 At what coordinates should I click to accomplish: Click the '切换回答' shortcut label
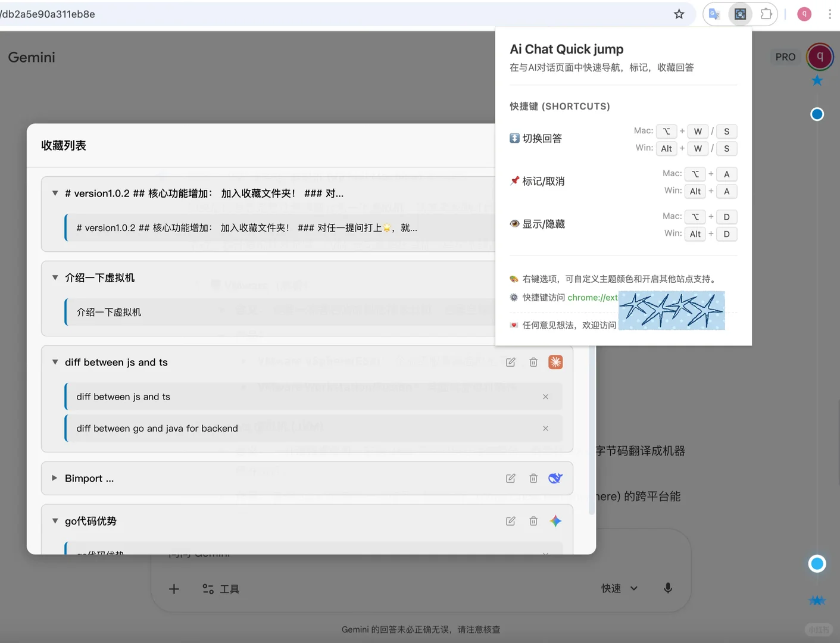coord(542,138)
